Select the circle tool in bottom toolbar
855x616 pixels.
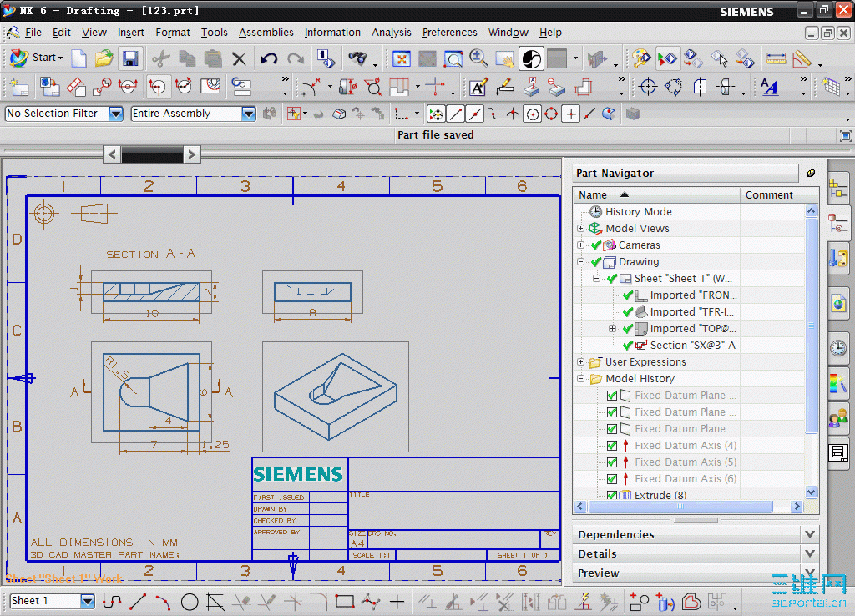click(190, 601)
